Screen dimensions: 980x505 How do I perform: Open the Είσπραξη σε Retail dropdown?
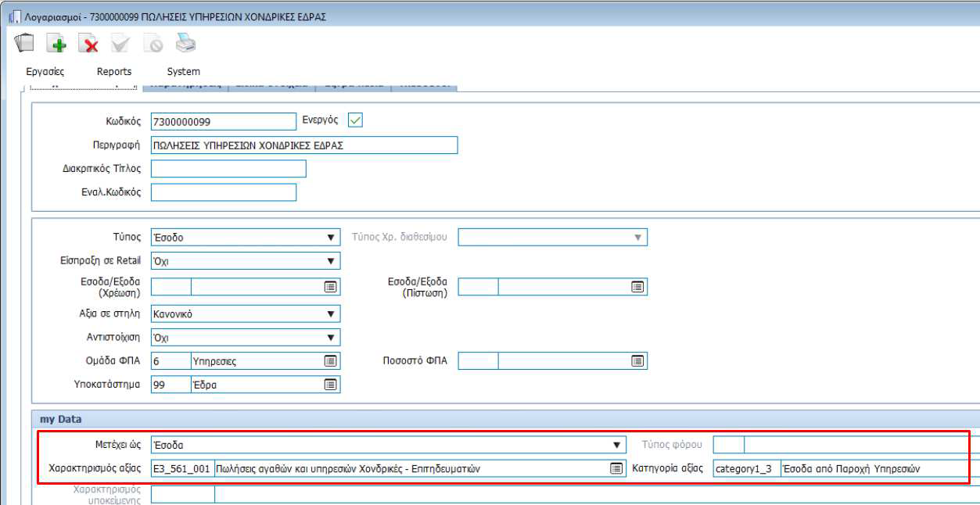pyautogui.click(x=332, y=260)
